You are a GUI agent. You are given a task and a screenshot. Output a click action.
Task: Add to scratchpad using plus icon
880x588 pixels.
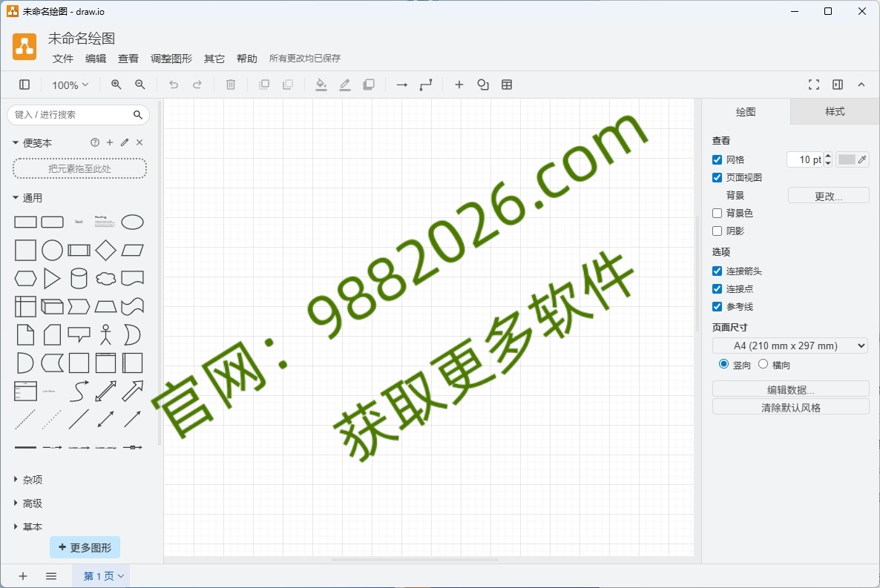point(110,142)
